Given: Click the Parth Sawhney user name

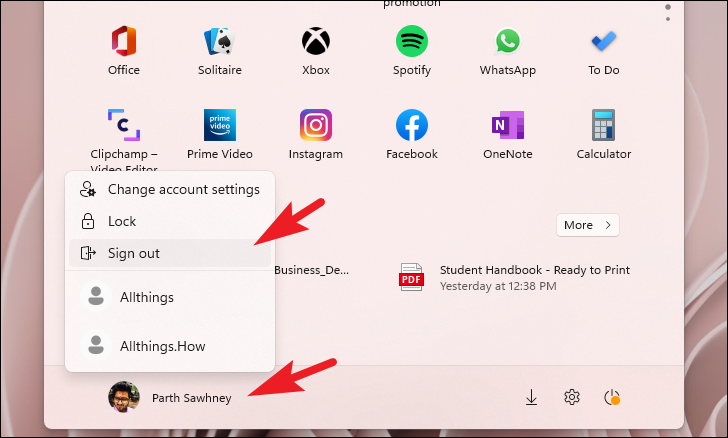Looking at the screenshot, I should point(192,398).
